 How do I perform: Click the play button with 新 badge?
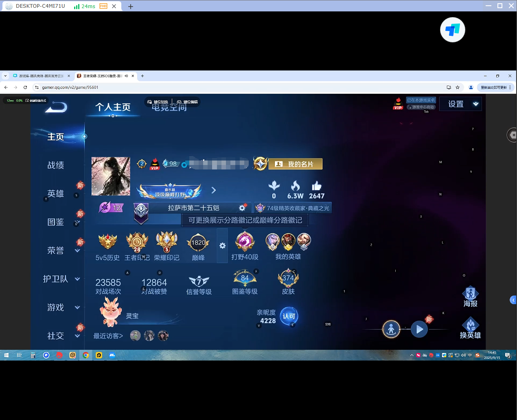[x=419, y=329]
